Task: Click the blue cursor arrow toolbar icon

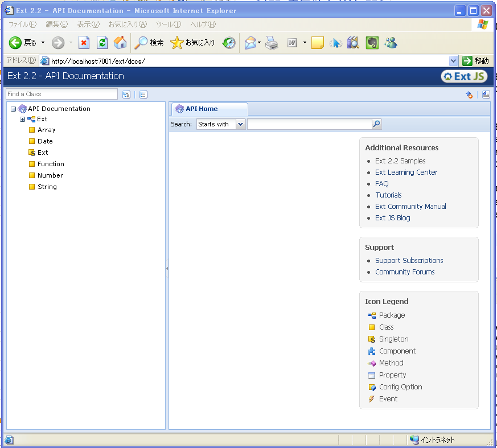Action: (336, 43)
